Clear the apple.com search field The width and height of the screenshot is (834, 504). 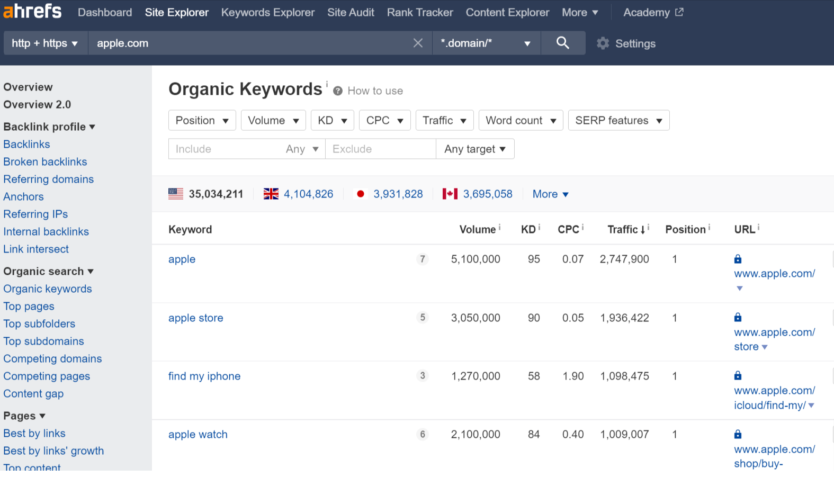pos(418,43)
